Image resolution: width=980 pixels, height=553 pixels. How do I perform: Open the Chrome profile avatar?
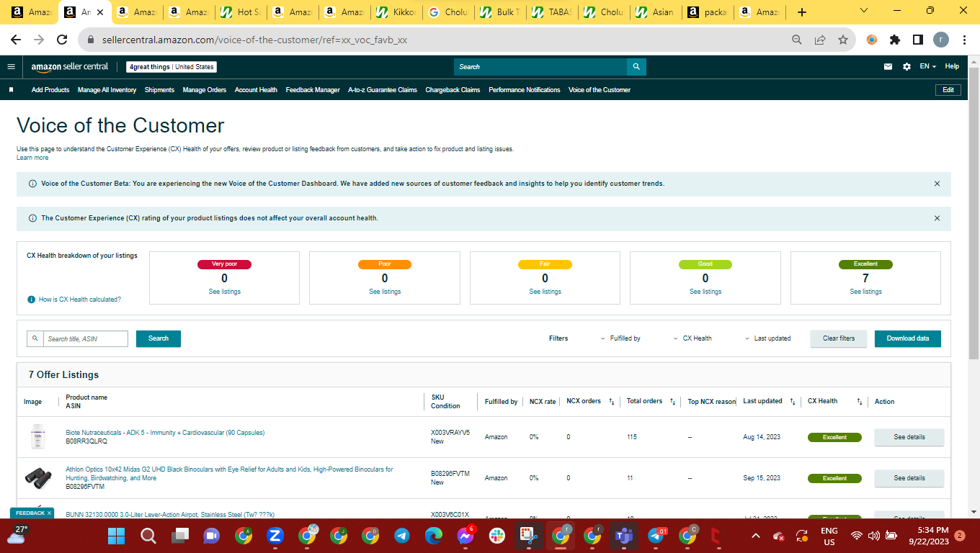pos(941,40)
